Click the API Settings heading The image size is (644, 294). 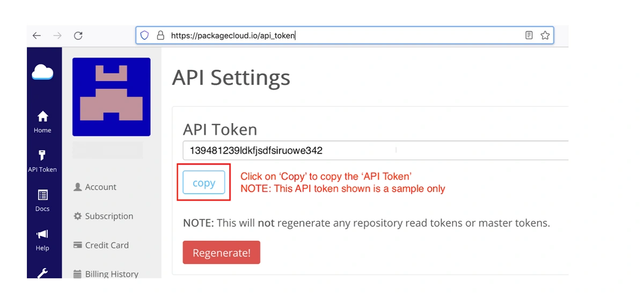[231, 77]
